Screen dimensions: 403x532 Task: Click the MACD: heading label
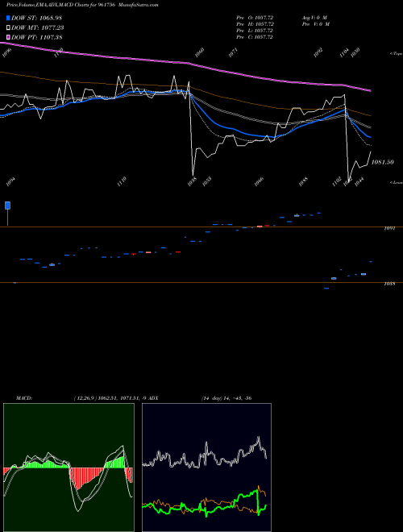point(23,397)
